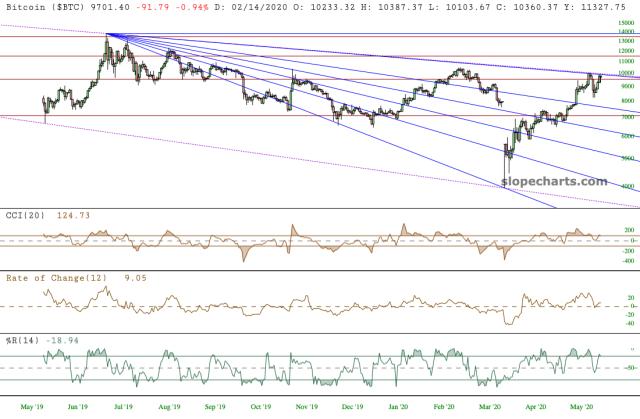Click the Oct '19 date axis label
640x419 pixels.
pyautogui.click(x=261, y=407)
